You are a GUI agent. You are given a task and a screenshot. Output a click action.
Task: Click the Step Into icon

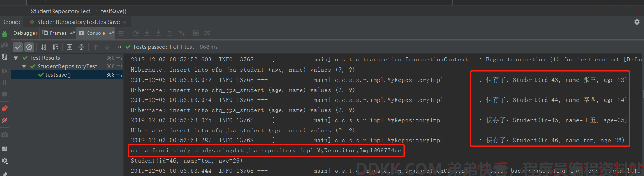tap(147, 33)
